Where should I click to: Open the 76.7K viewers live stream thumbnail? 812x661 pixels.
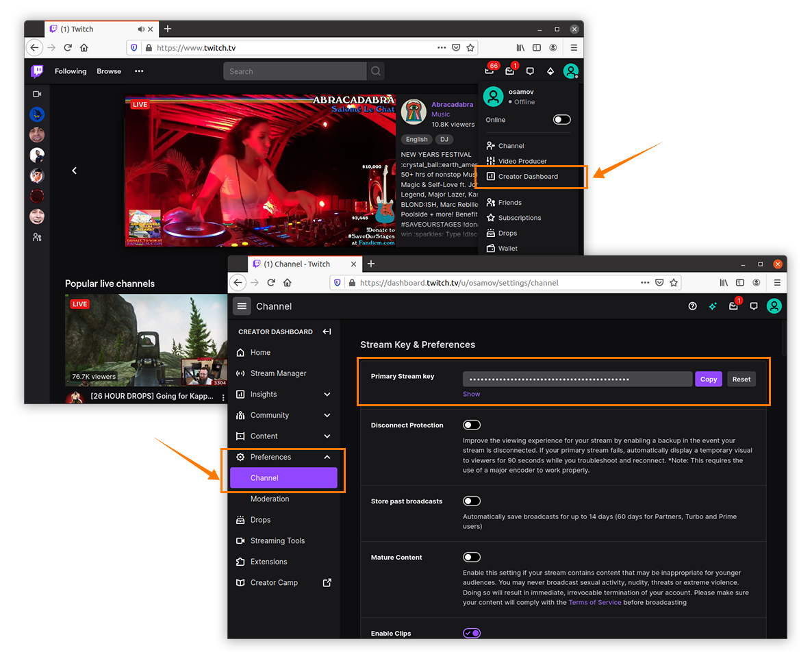146,340
